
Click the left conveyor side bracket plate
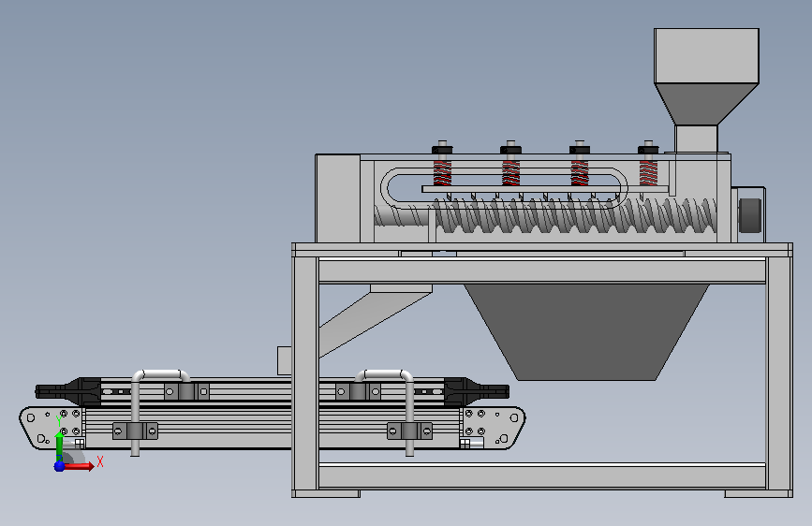tap(52, 428)
